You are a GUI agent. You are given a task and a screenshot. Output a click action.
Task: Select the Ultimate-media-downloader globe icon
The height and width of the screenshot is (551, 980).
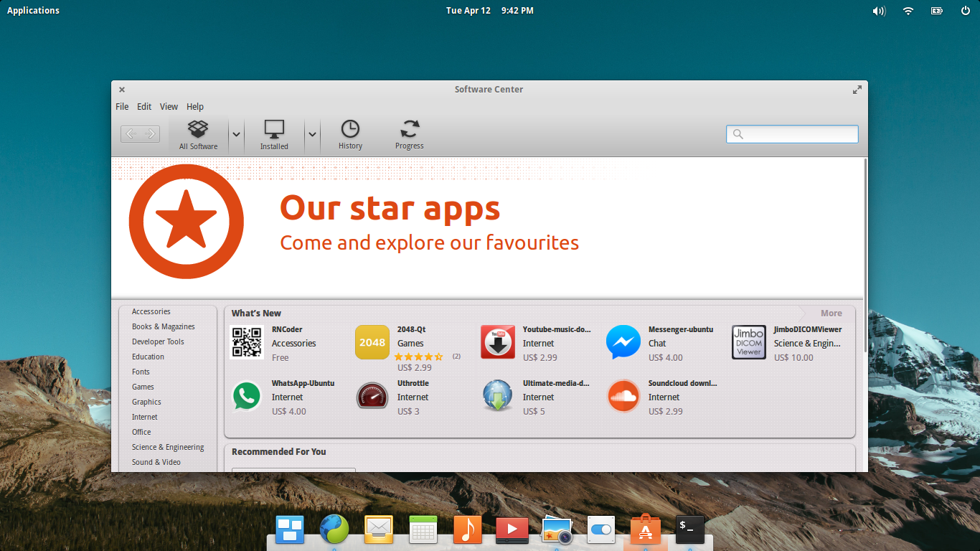(x=498, y=396)
